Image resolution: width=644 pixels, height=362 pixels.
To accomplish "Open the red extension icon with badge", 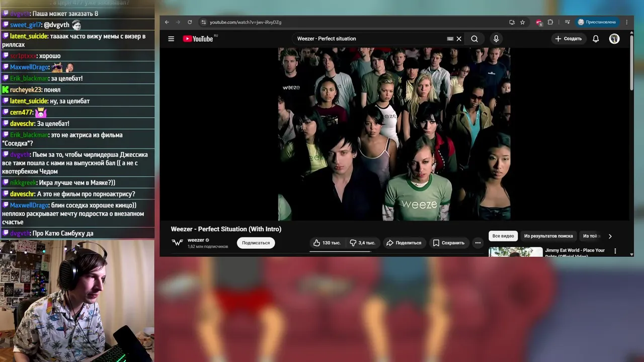I will [539, 22].
